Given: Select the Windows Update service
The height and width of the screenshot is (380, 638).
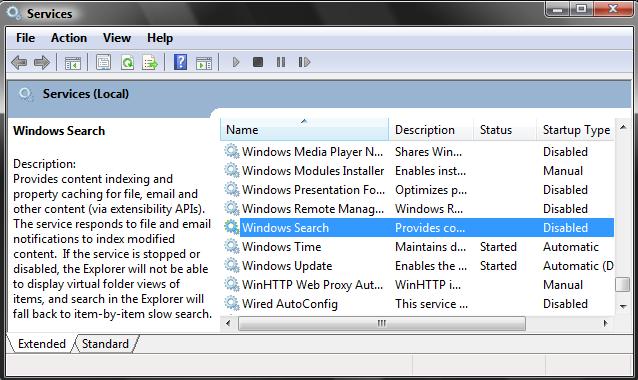Looking at the screenshot, I should 287,266.
